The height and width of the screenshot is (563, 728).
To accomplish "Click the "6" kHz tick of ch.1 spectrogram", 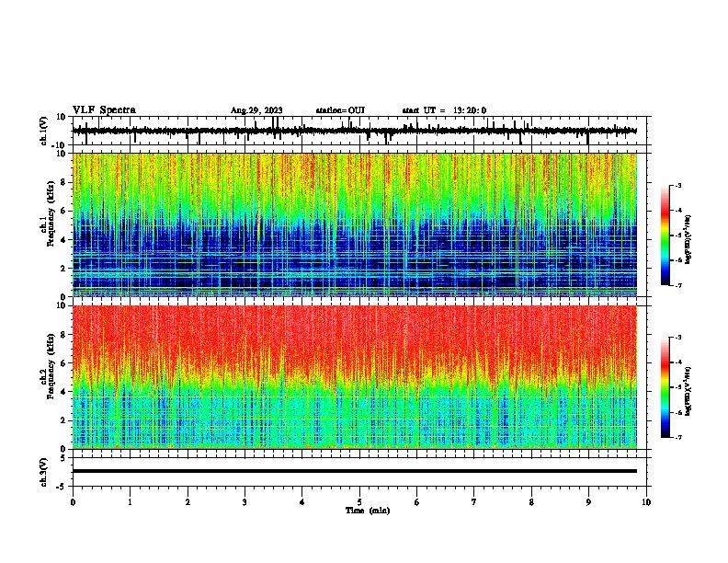I will tap(63, 211).
